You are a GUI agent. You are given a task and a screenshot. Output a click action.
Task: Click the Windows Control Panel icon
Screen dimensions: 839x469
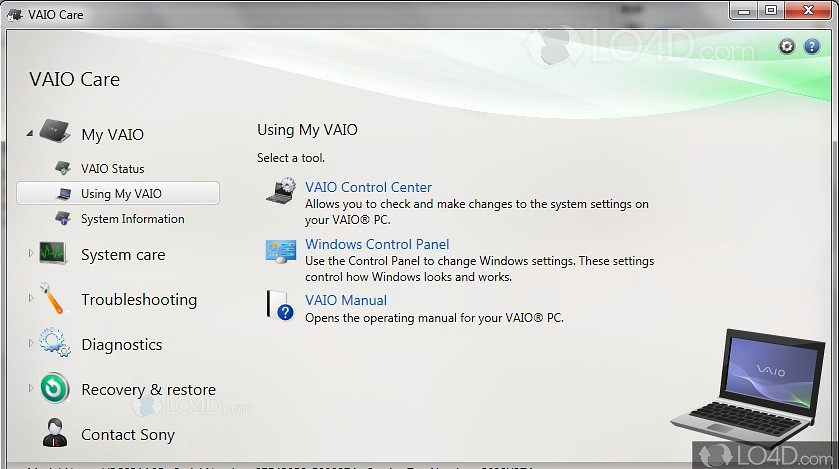(x=281, y=251)
